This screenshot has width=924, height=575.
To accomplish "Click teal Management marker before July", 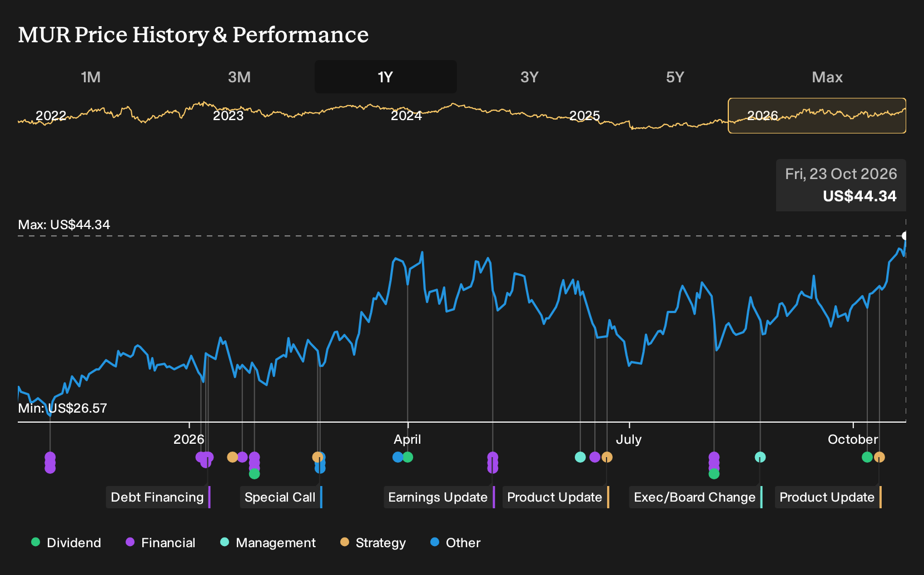I will point(580,457).
